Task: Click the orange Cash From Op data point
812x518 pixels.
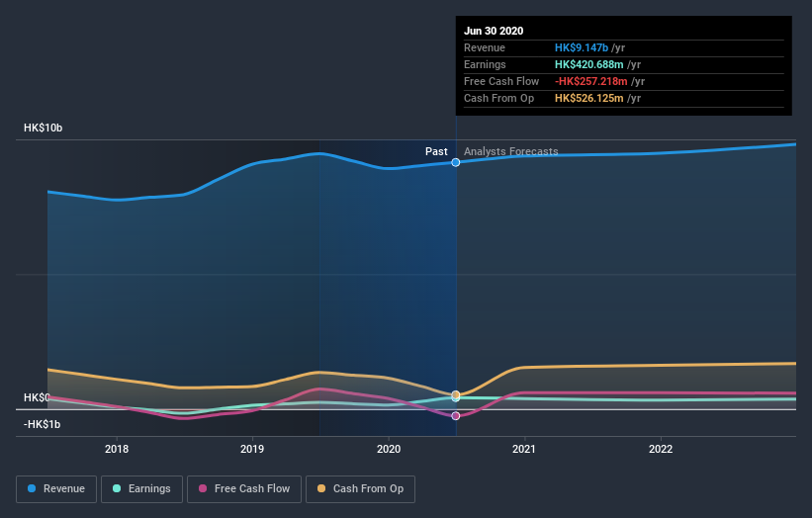Action: tap(456, 394)
